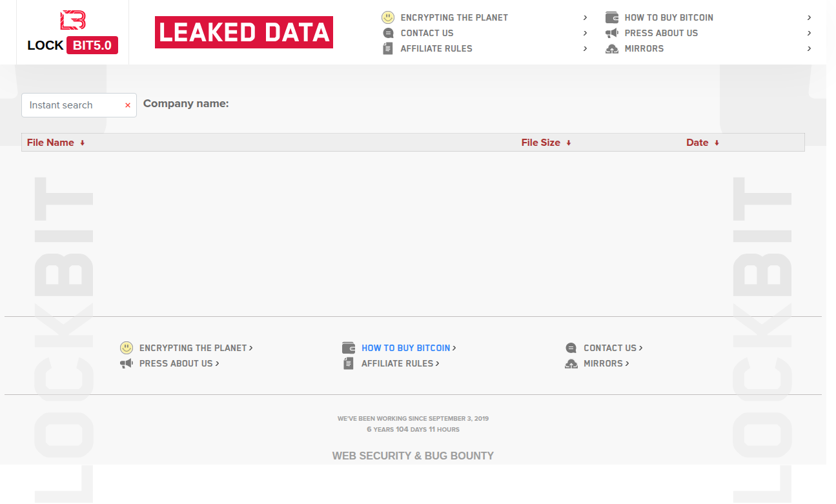
Task: Click the smiley icon in the header menu
Action: 387,17
